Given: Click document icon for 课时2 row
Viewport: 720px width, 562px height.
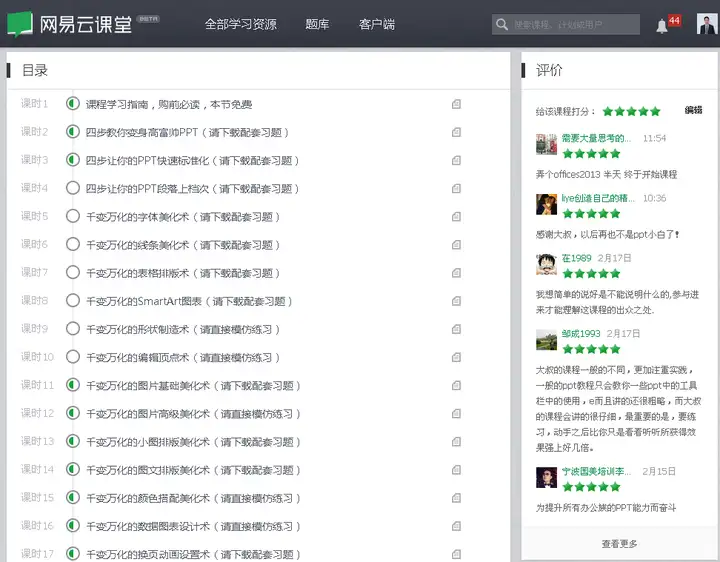Looking at the screenshot, I should click(x=456, y=132).
